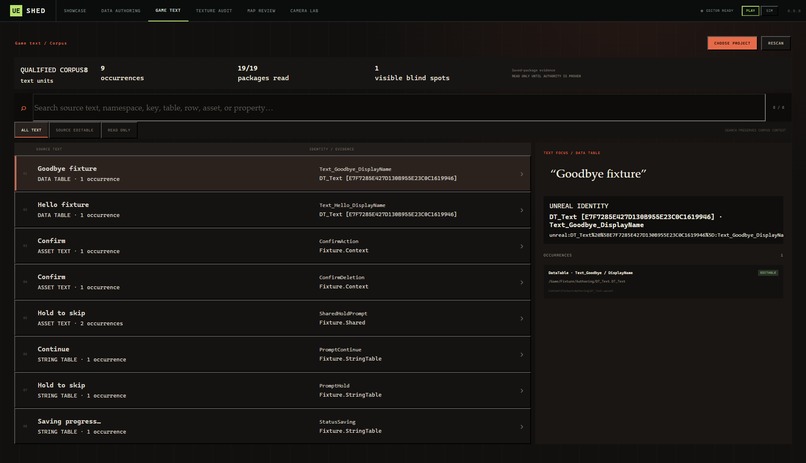
Task: Click the row handle icon beside Continue
Action: pyautogui.click(x=25, y=354)
